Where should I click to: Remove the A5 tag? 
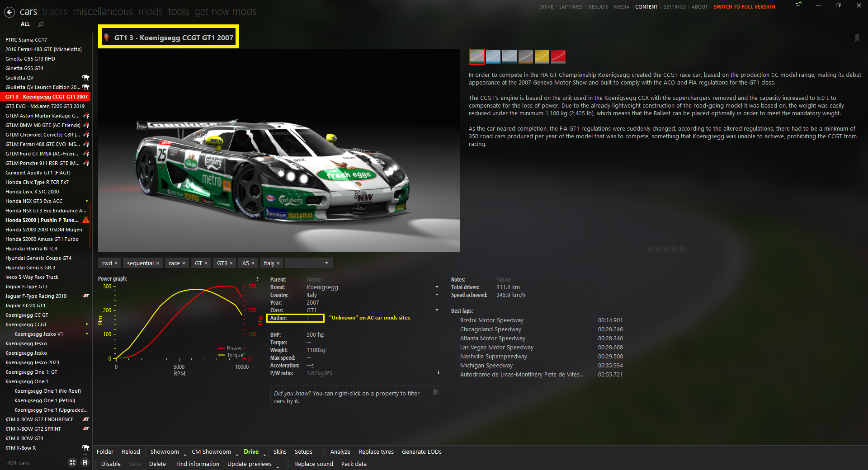click(x=253, y=263)
